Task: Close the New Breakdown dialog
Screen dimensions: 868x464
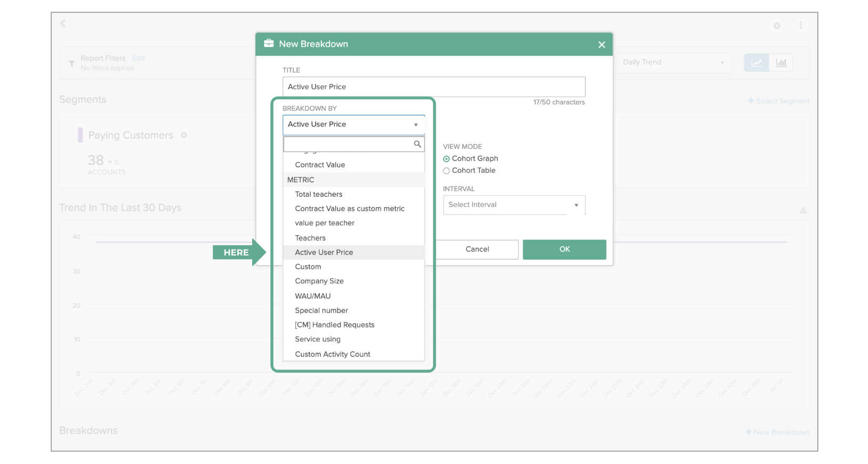Action: tap(601, 45)
